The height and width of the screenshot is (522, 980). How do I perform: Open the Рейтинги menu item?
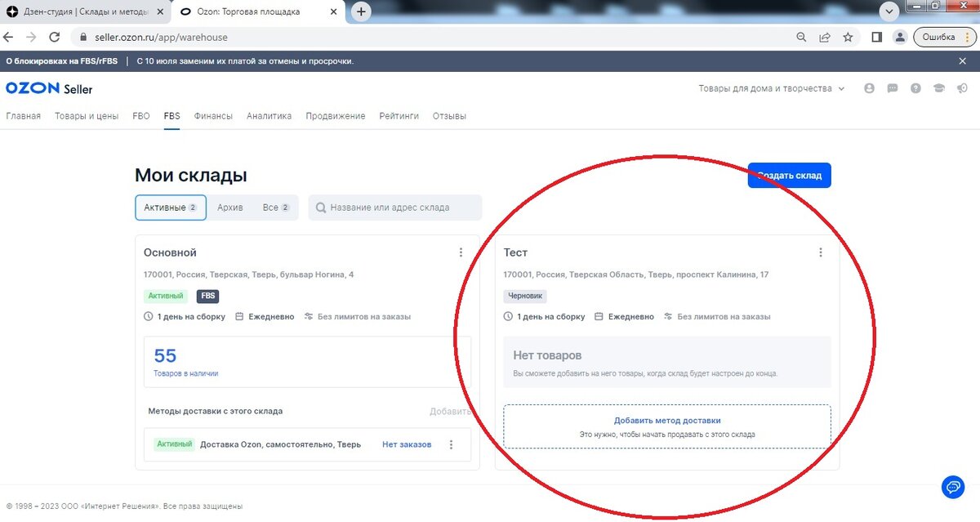pos(399,116)
